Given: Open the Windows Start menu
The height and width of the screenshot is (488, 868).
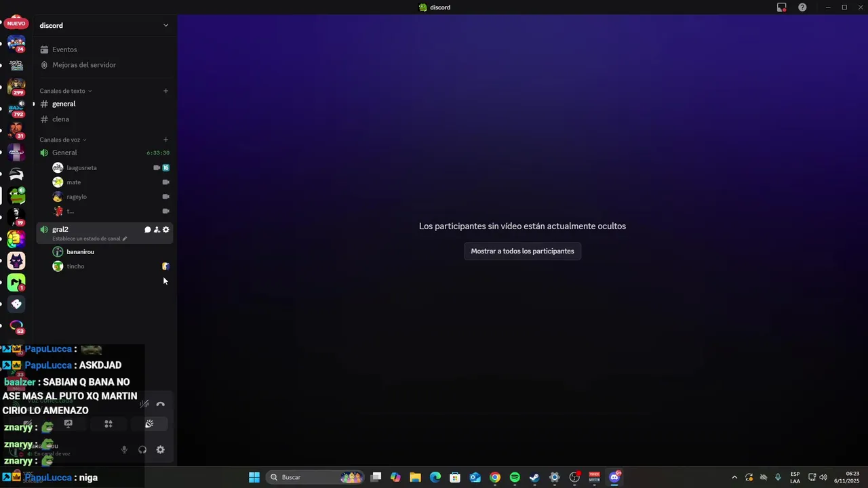Looking at the screenshot, I should point(254,477).
